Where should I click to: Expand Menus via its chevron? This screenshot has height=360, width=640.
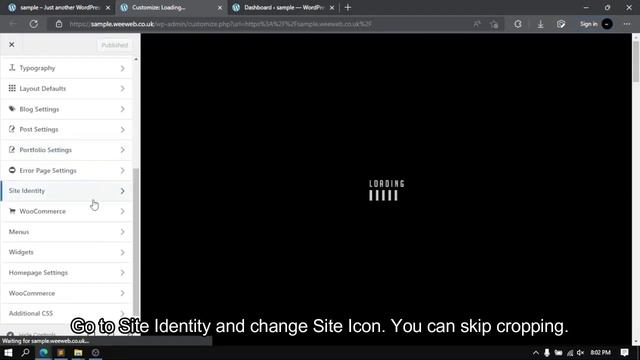pos(122,232)
